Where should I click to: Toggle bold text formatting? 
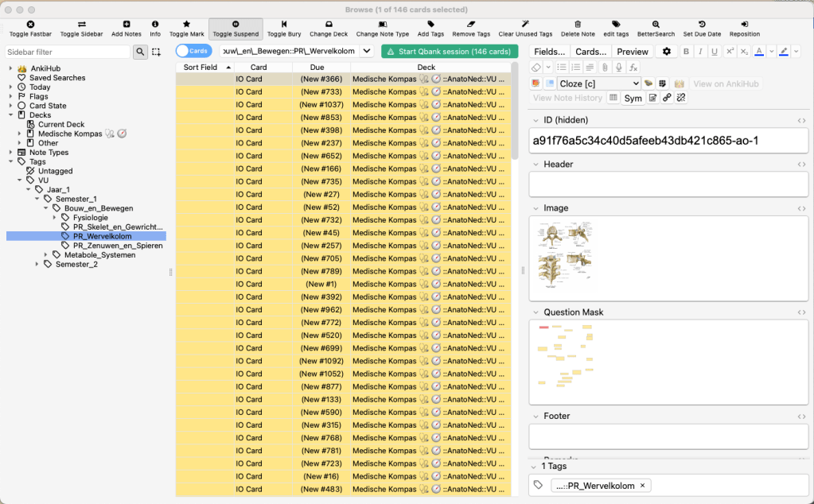tap(686, 52)
